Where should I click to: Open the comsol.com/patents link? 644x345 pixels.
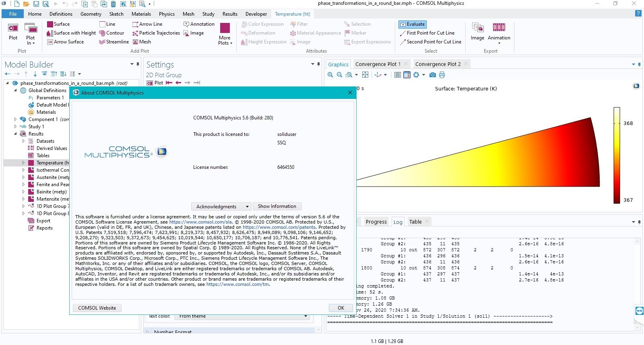pos(279,227)
